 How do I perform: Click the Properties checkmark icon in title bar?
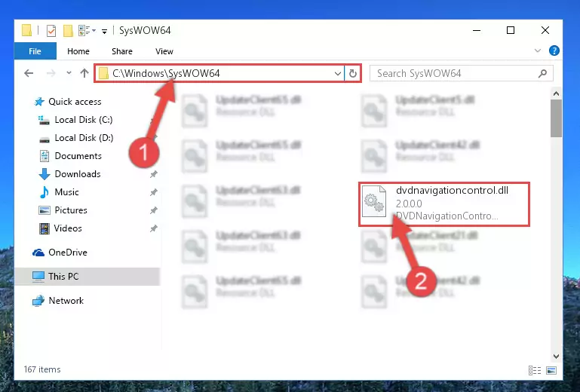[x=51, y=31]
